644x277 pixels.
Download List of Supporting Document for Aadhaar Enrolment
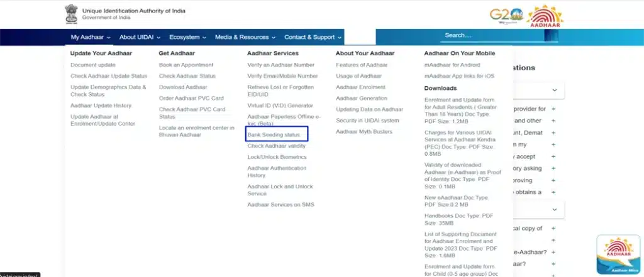coord(461,244)
